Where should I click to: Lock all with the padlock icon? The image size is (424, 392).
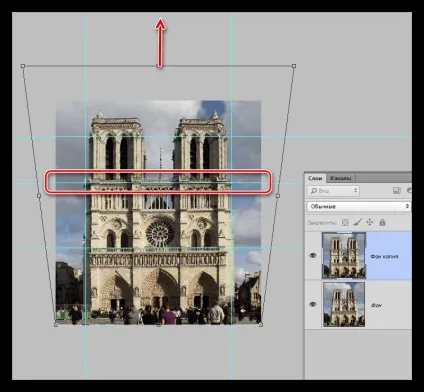382,222
